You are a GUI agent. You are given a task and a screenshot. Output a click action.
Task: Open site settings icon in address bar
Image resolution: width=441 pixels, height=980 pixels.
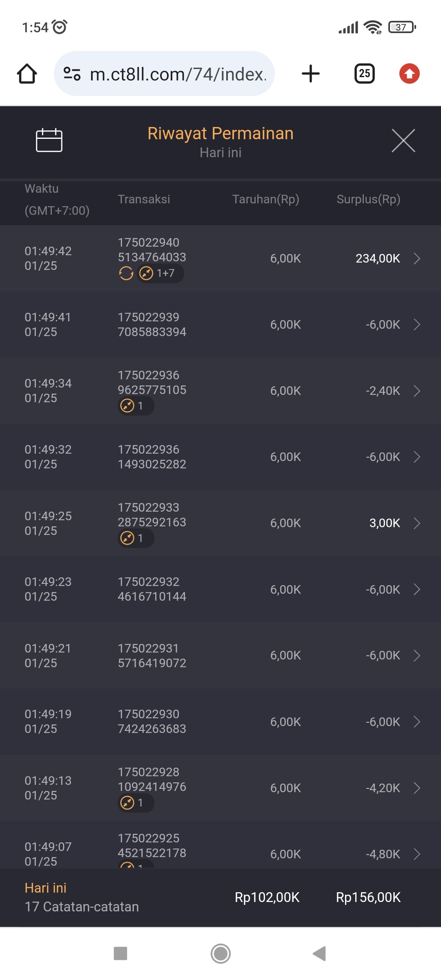pyautogui.click(x=72, y=74)
